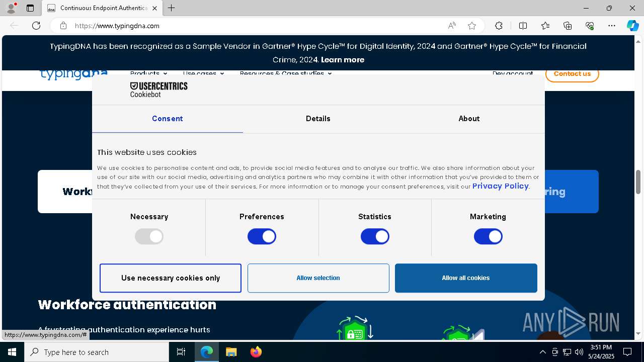Open Firefox from the taskbar
644x362 pixels.
coord(256,352)
